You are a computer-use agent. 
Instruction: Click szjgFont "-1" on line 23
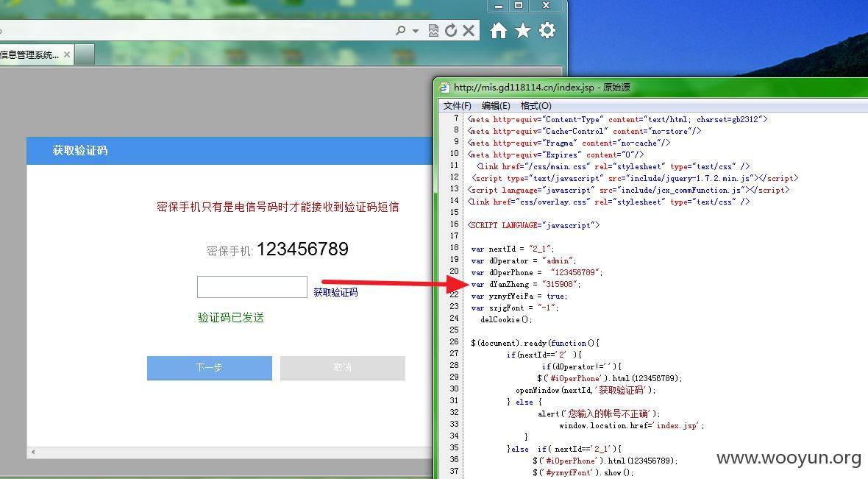pos(515,308)
